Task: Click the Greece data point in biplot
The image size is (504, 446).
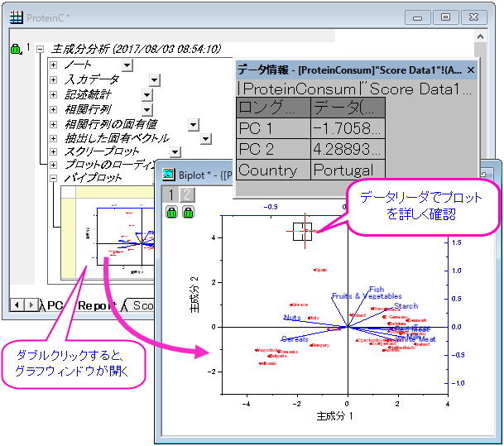Action: (290, 305)
